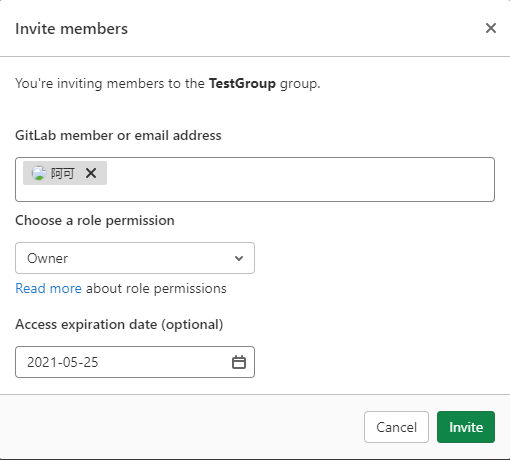
Task: Click the about role permissions text
Action: (156, 288)
